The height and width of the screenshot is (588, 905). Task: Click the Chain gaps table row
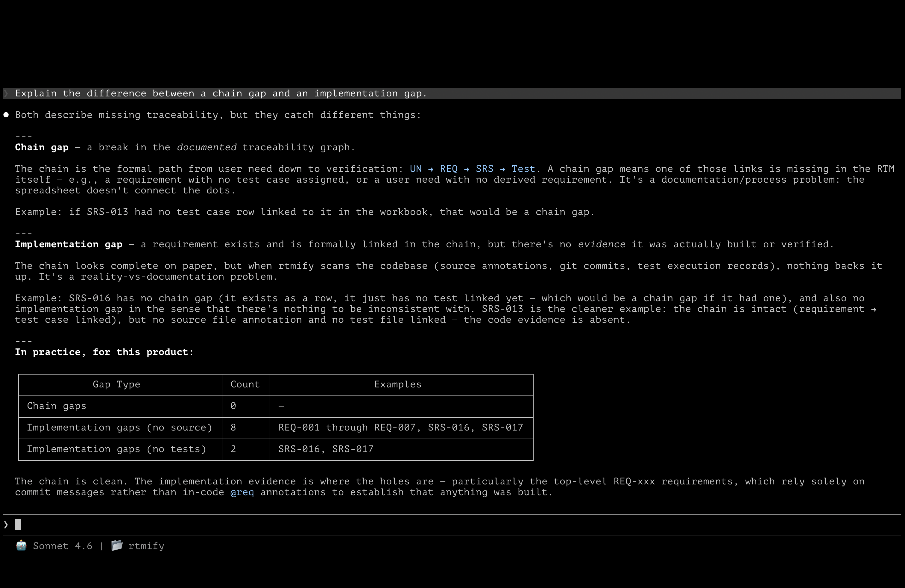point(56,406)
